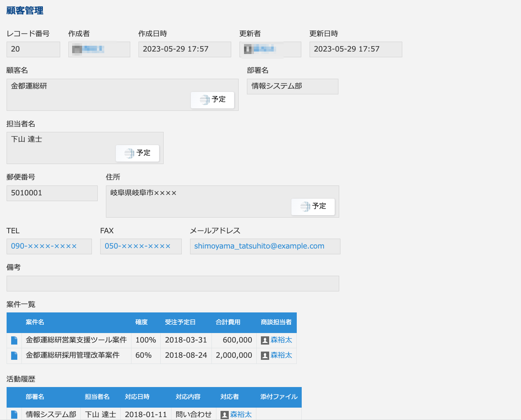Click the 更新者 user avatar

click(x=248, y=49)
